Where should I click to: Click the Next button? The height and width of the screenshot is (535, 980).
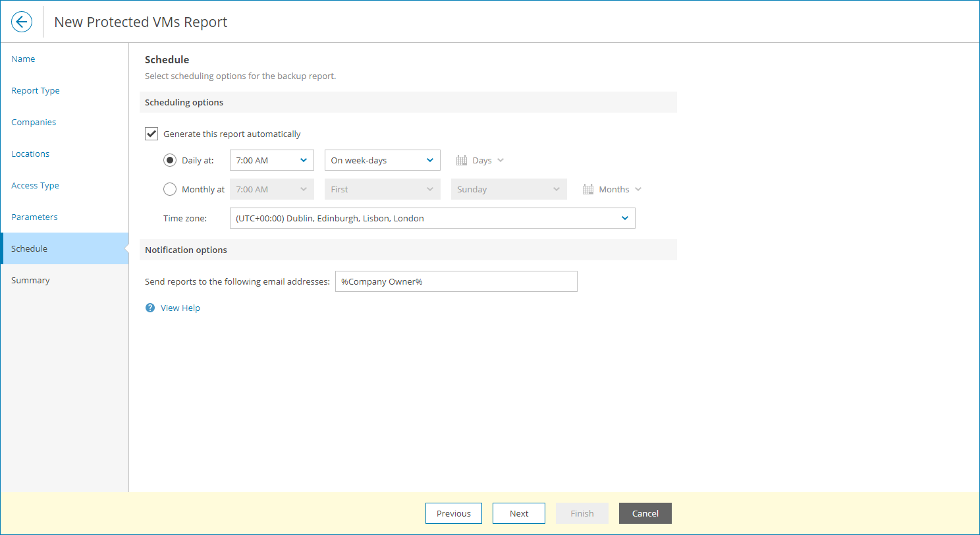518,513
